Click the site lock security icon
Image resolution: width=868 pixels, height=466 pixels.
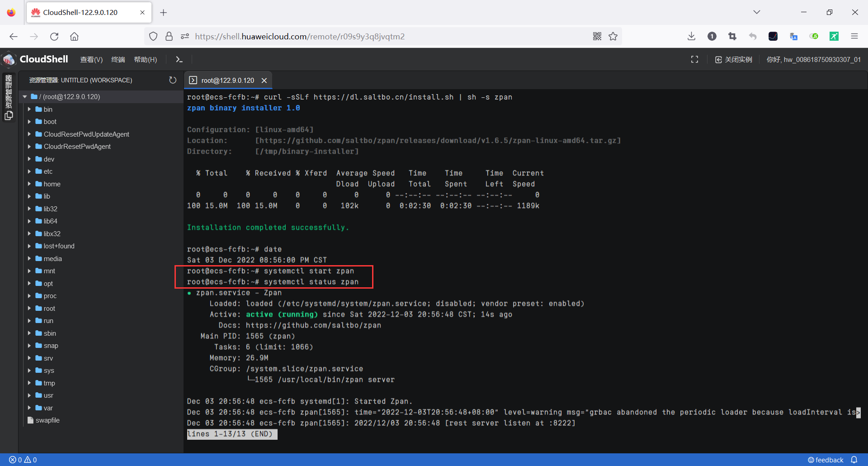point(169,37)
